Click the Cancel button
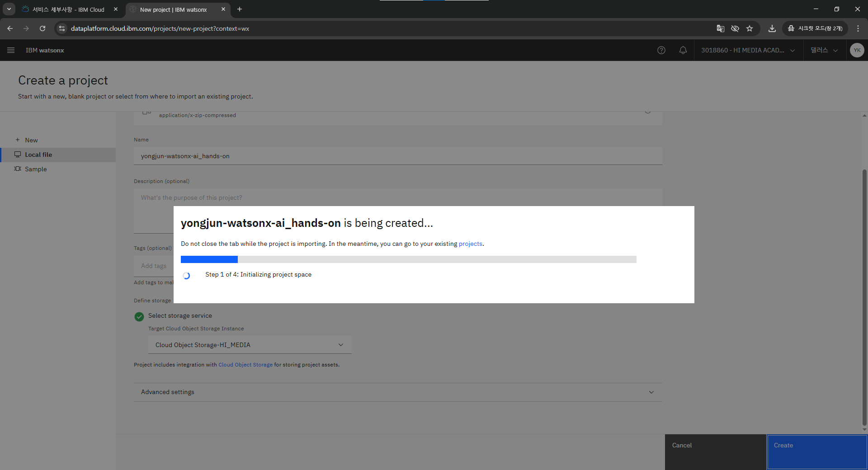 (715, 452)
